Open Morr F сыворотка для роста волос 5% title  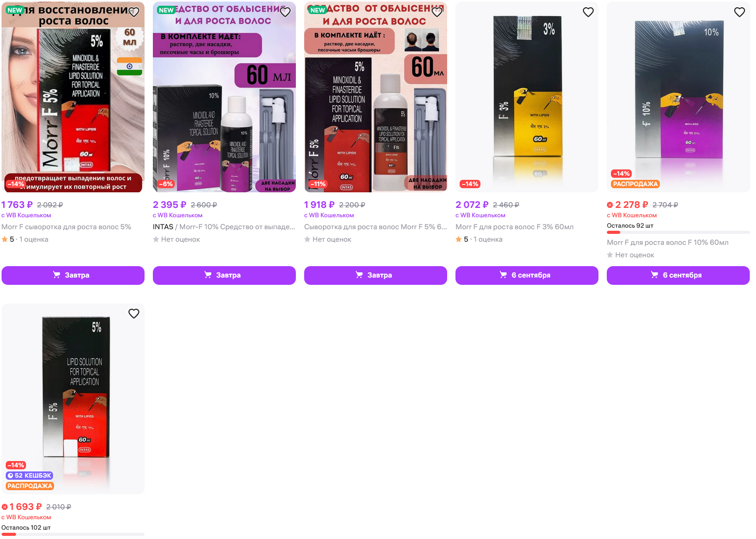tap(66, 227)
